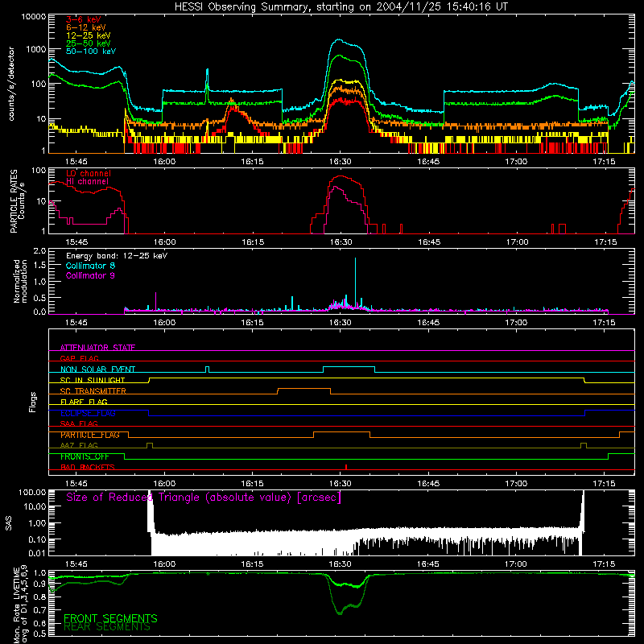Click the SC_IN_SUNLIGHT flag label
Screen dimensions: 644x644
pos(93,380)
